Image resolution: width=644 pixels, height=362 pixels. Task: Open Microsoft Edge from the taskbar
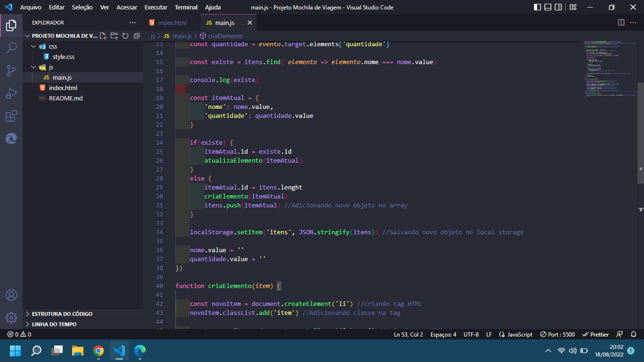(140, 351)
